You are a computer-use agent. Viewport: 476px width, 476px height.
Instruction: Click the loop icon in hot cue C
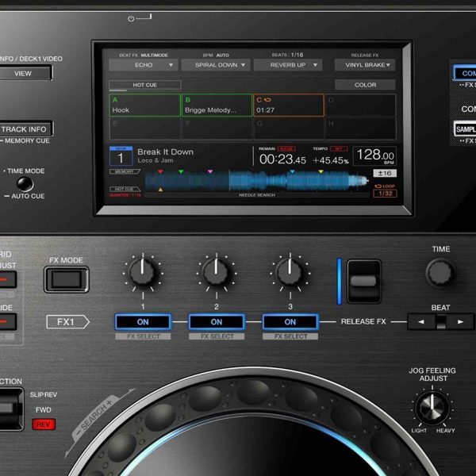267,100
